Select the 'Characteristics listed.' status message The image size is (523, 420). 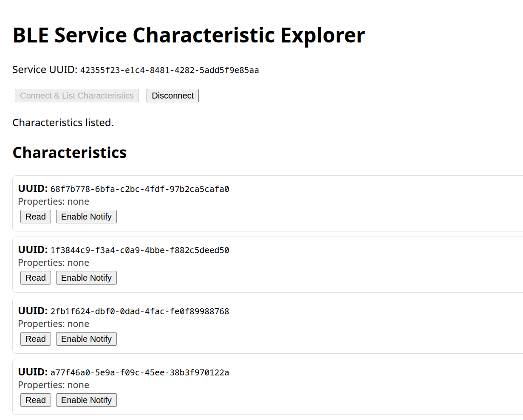(63, 122)
